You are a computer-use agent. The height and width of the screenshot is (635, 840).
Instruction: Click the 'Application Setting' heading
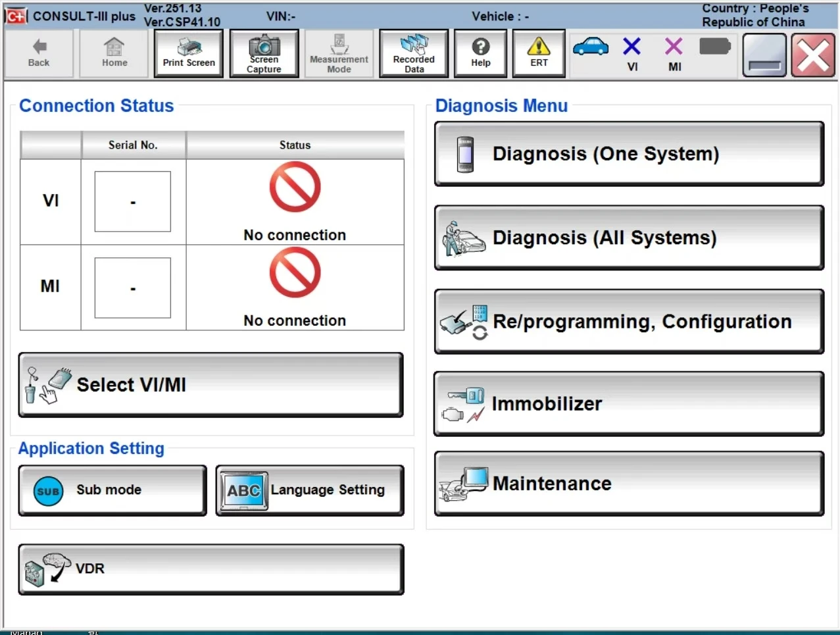pyautogui.click(x=91, y=449)
